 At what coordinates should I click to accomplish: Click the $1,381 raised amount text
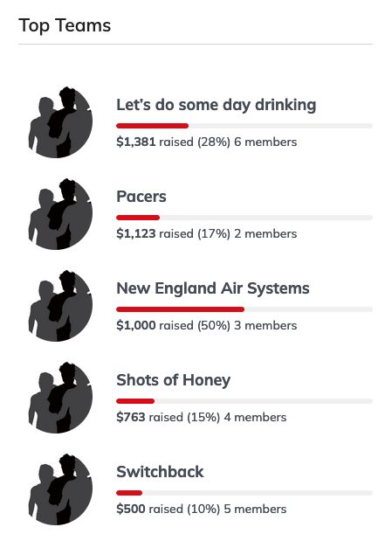click(136, 142)
